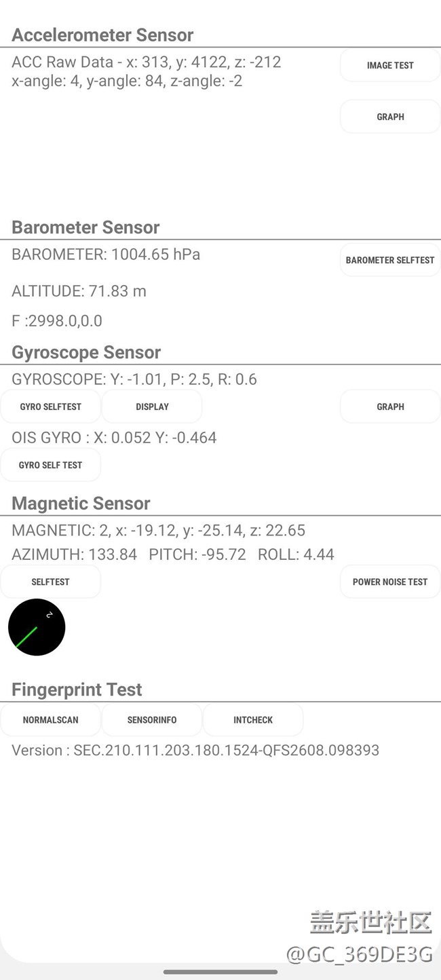The image size is (441, 980).
Task: Run the Magnetic sensor SELFTEST button
Action: (51, 582)
